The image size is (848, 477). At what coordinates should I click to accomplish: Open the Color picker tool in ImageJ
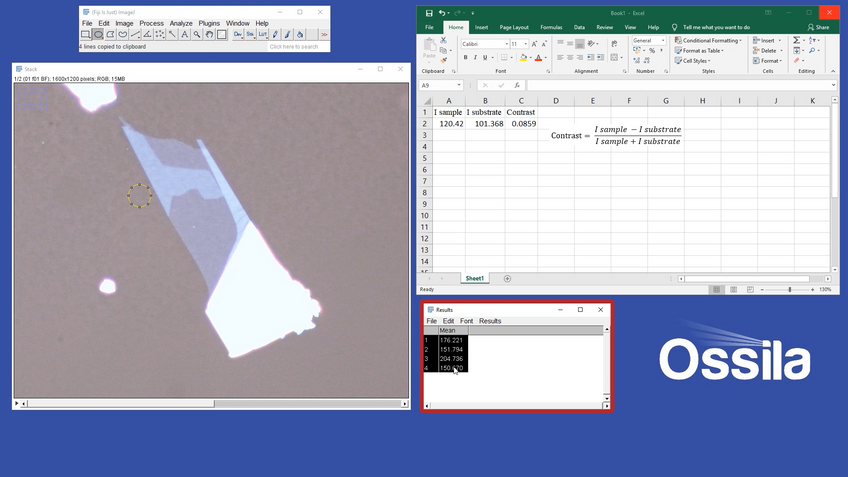(222, 34)
